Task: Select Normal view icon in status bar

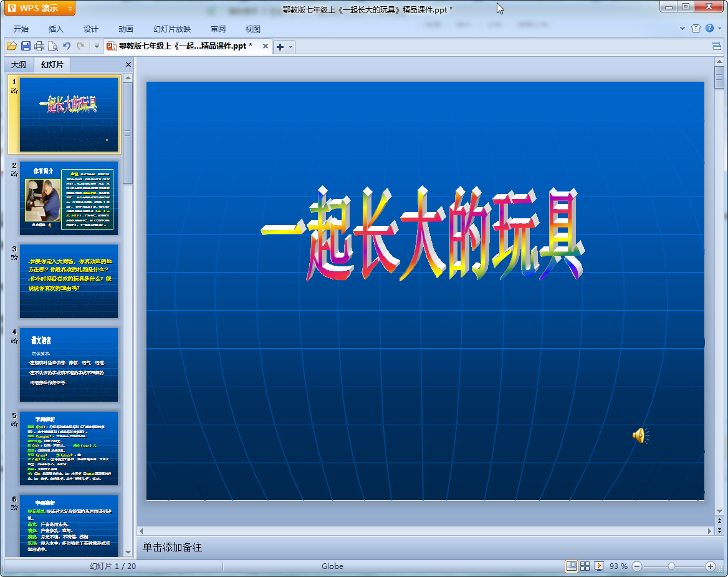Action: pyautogui.click(x=571, y=566)
